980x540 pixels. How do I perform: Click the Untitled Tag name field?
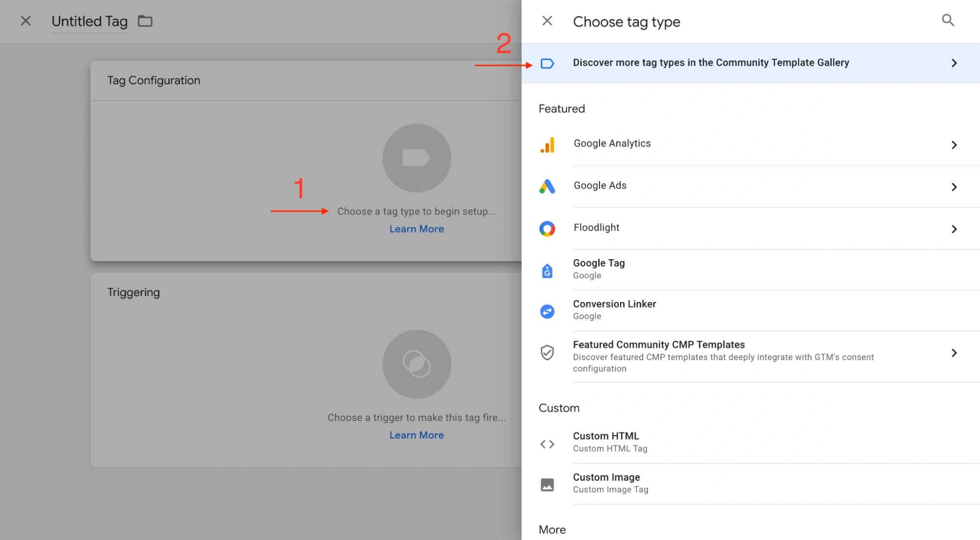pos(89,22)
